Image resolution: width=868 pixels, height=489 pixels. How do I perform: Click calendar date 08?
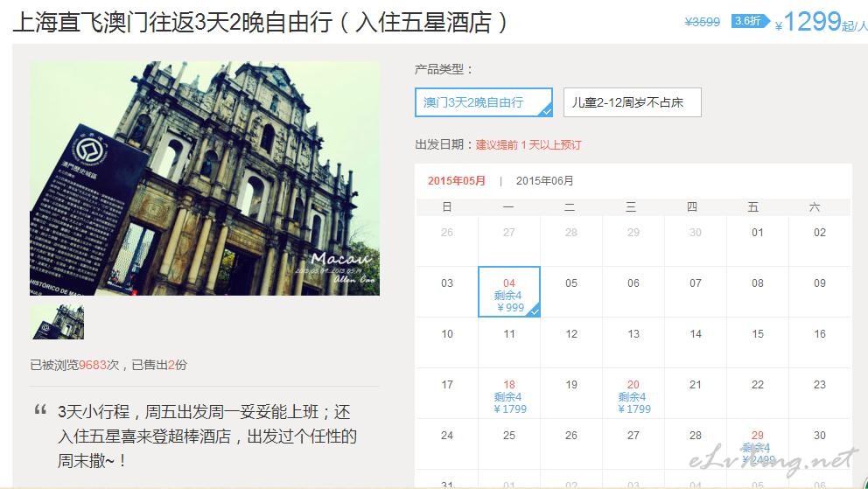coord(757,283)
